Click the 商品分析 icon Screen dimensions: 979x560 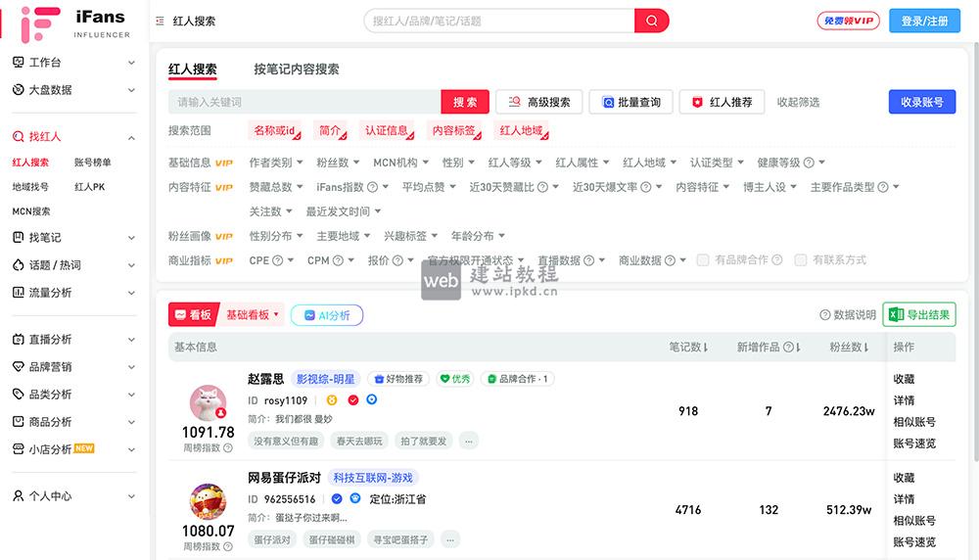(18, 421)
